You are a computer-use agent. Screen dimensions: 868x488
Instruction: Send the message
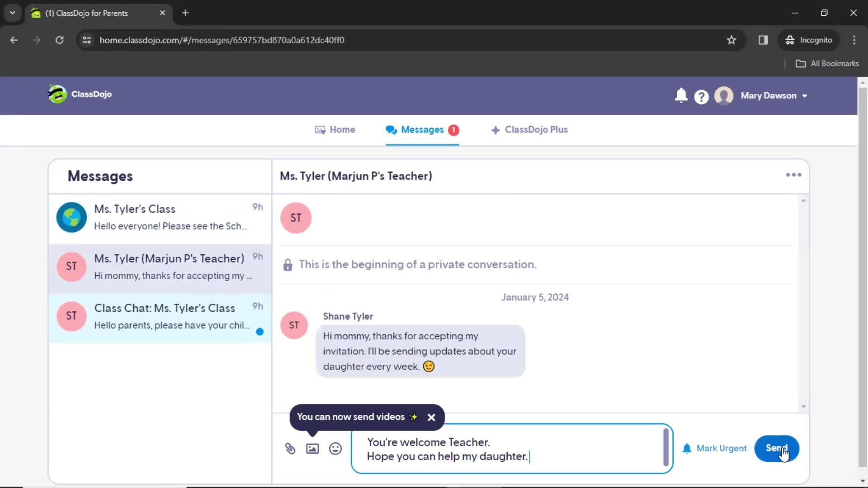pyautogui.click(x=776, y=449)
